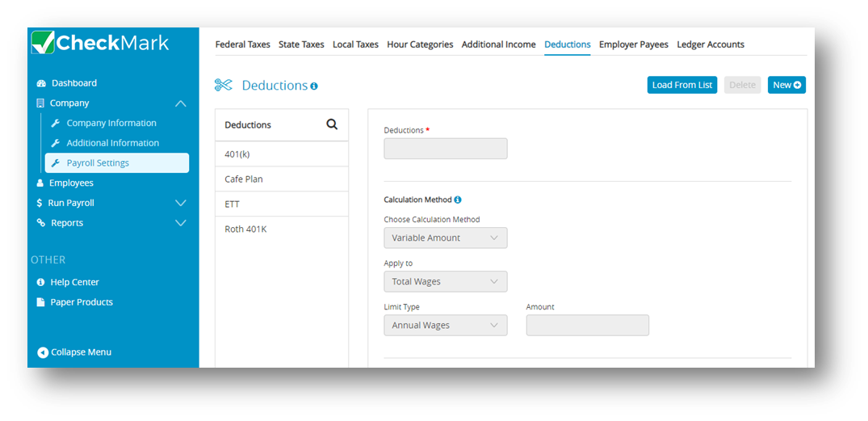Click the Collapse Menu arrow icon
Image resolution: width=868 pixels, height=421 pixels.
click(x=43, y=352)
